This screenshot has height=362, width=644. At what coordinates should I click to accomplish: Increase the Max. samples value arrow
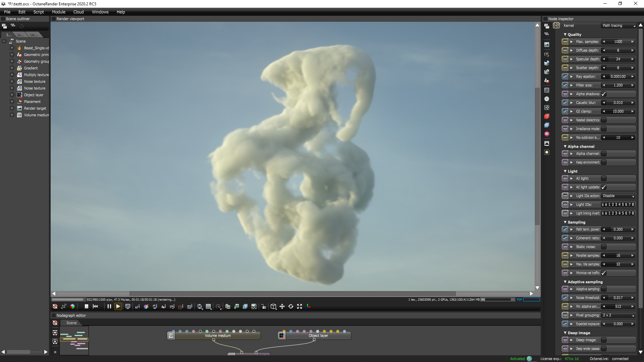click(x=633, y=42)
